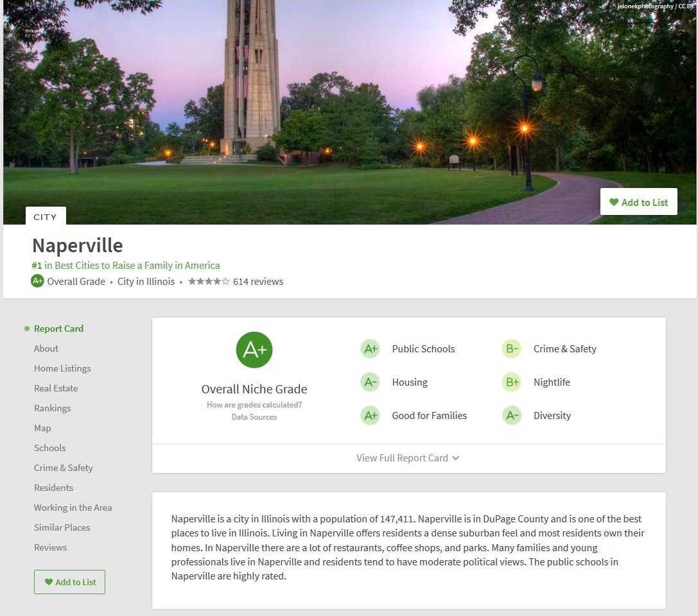Click the A- Housing grade icon
The height and width of the screenshot is (616, 698).
(371, 382)
